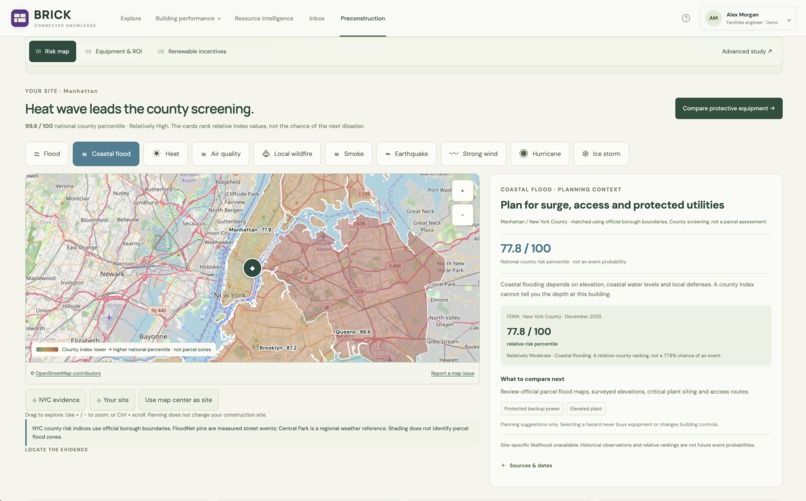This screenshot has height=501, width=806.
Task: Select the Smoke hazard chip
Action: [349, 154]
